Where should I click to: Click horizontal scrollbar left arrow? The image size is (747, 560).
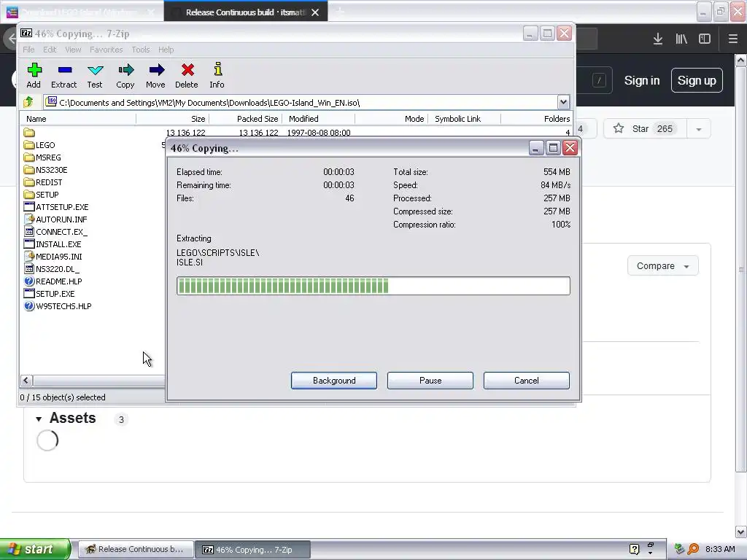(x=26, y=380)
